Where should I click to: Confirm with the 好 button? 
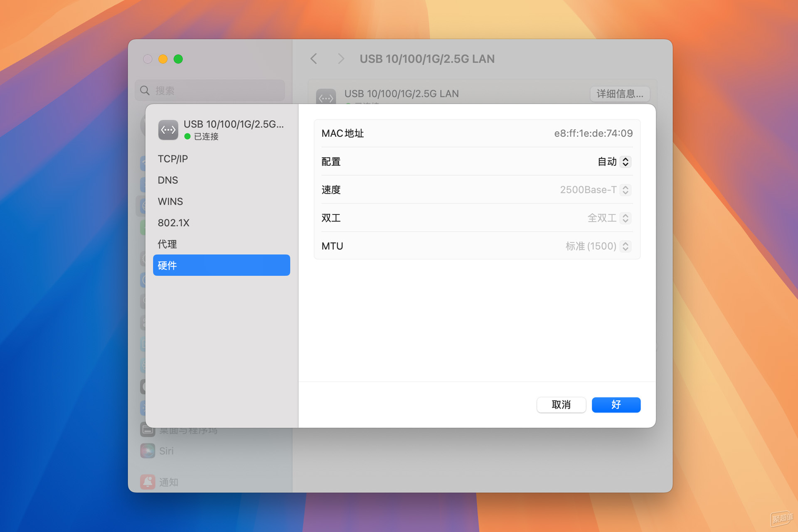pyautogui.click(x=616, y=405)
